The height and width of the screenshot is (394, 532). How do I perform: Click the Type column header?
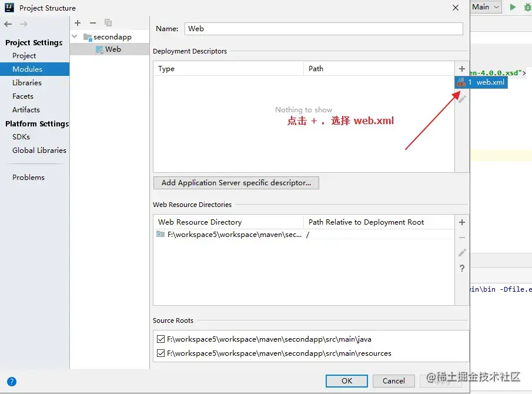[228, 69]
